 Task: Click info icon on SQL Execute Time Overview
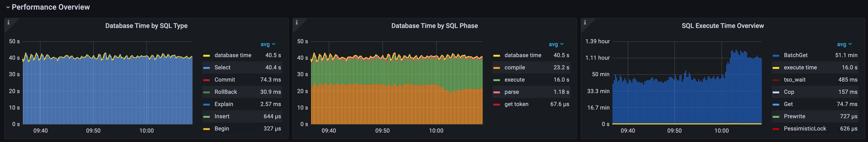click(x=585, y=22)
